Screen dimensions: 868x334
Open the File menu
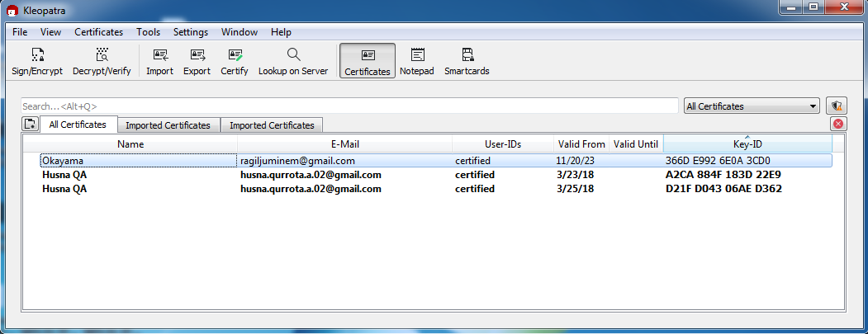click(x=20, y=32)
